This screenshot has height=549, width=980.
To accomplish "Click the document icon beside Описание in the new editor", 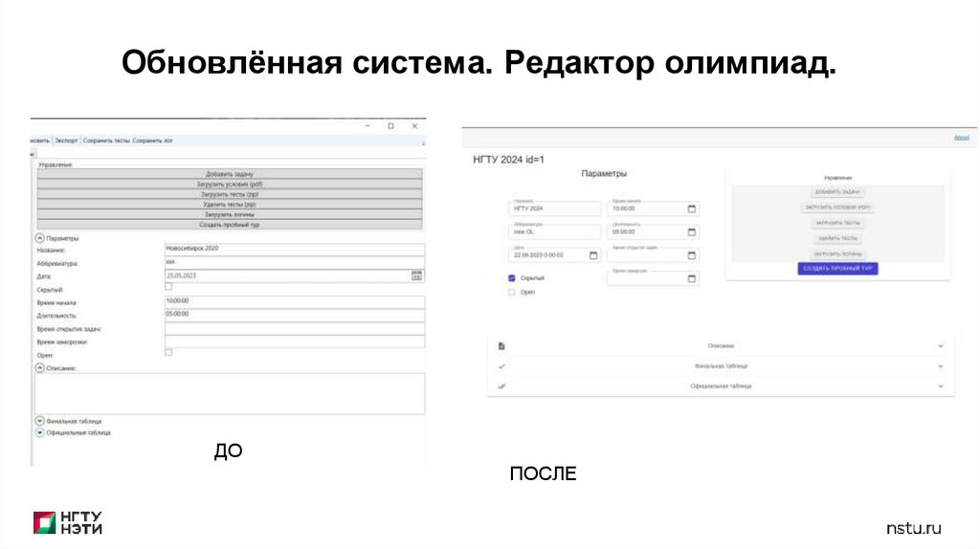I will click(x=501, y=346).
